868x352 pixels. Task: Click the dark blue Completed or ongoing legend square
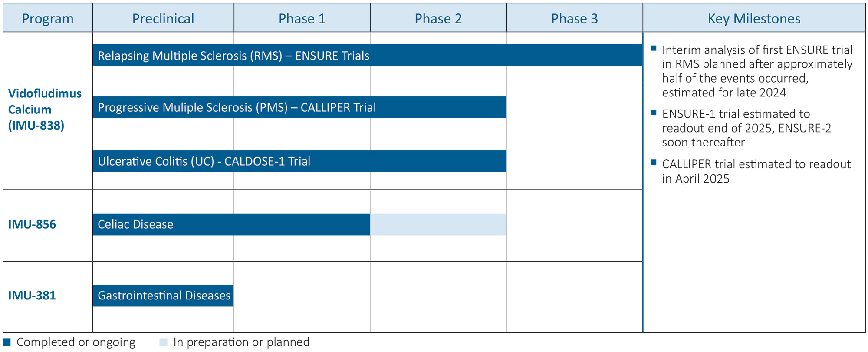(x=7, y=342)
